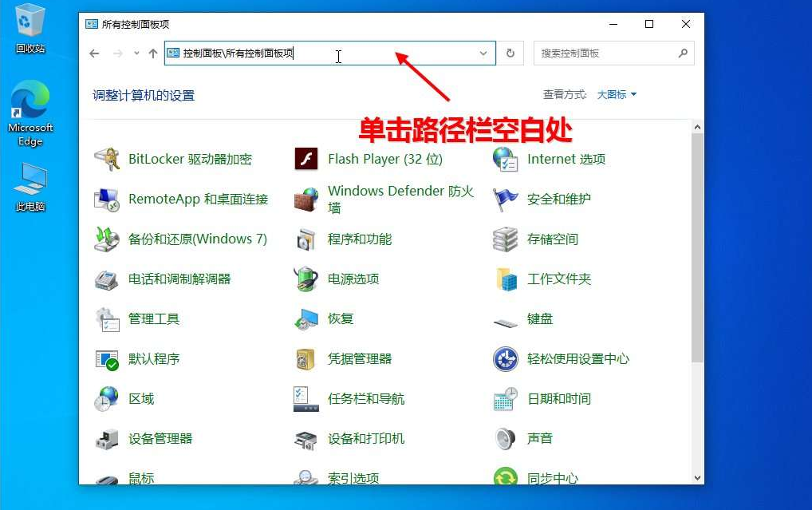Open the Internet 选项 globe icon
Image resolution: width=812 pixels, height=510 pixels.
(506, 159)
